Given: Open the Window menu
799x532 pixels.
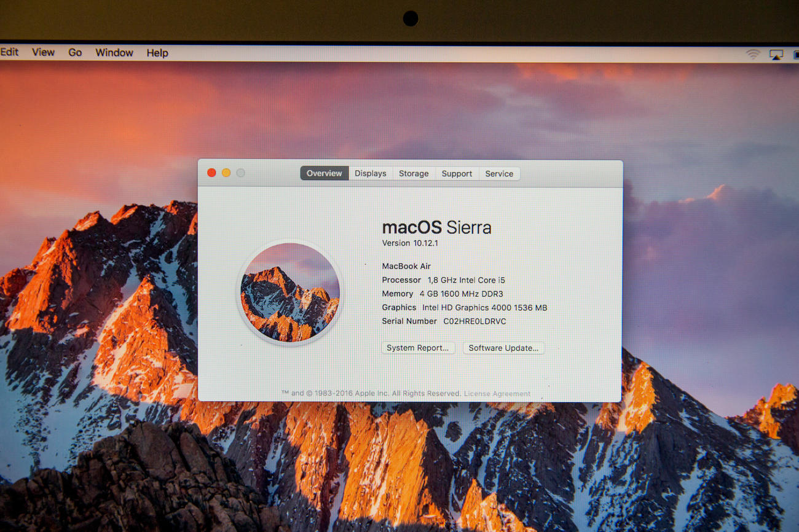Looking at the screenshot, I should 114,53.
